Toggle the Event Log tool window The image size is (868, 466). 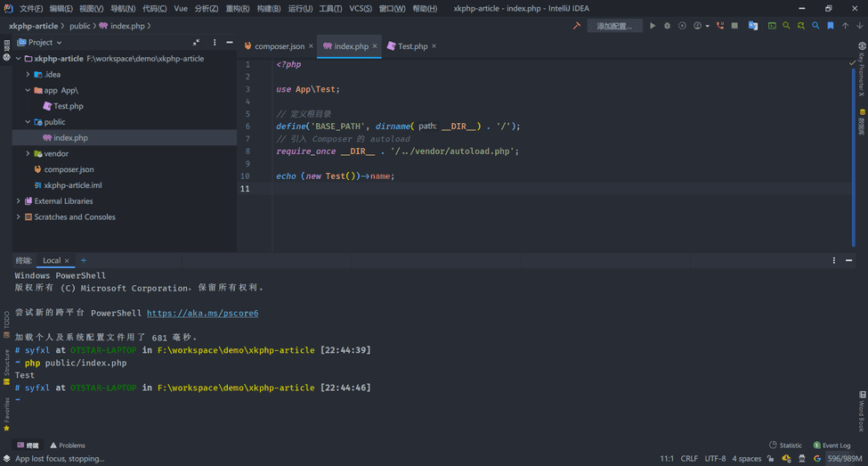pos(831,446)
